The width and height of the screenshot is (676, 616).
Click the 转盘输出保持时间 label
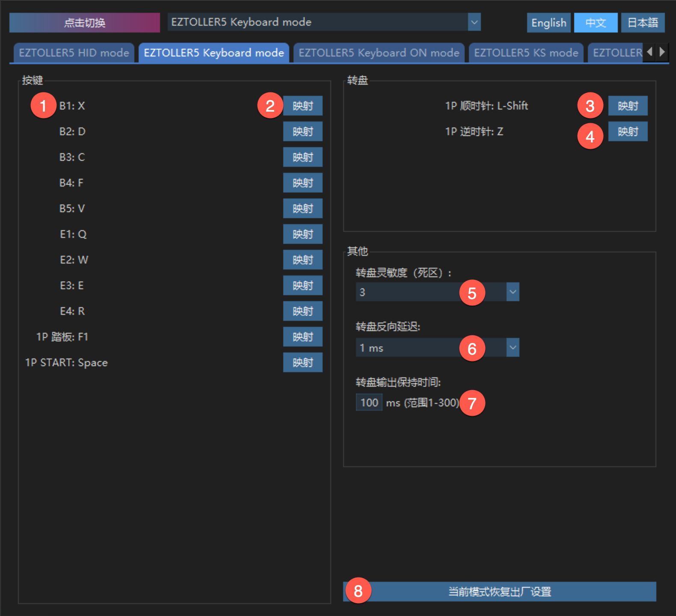point(398,382)
